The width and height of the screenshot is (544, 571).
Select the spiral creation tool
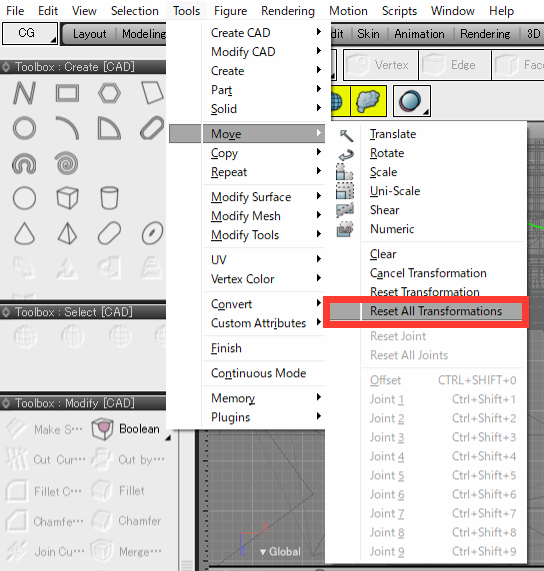[66, 163]
